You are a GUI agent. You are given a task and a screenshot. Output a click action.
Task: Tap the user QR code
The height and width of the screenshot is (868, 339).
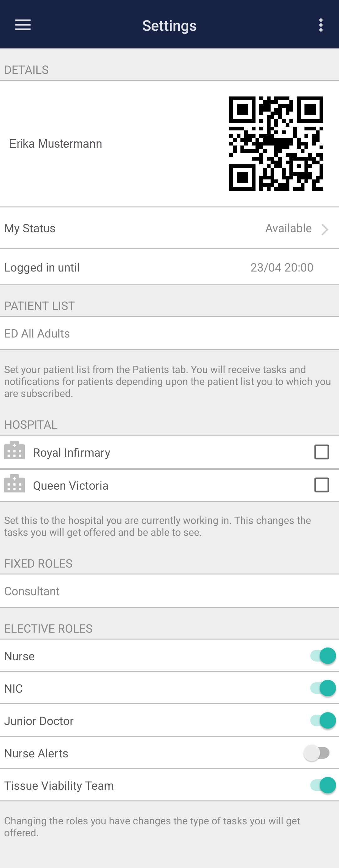[x=276, y=144]
